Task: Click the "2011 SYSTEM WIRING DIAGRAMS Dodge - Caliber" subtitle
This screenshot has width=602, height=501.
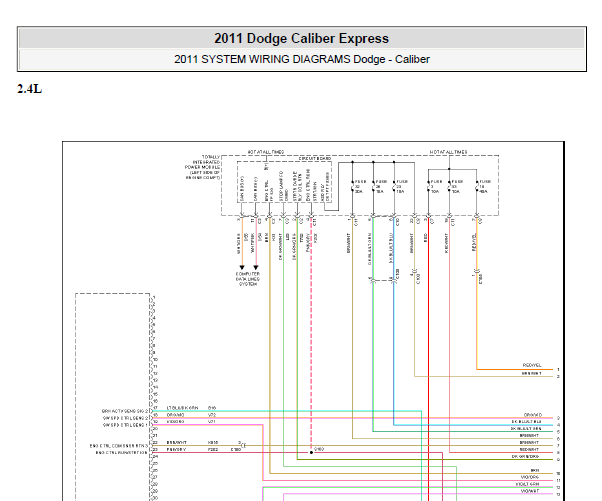Action: 302,60
